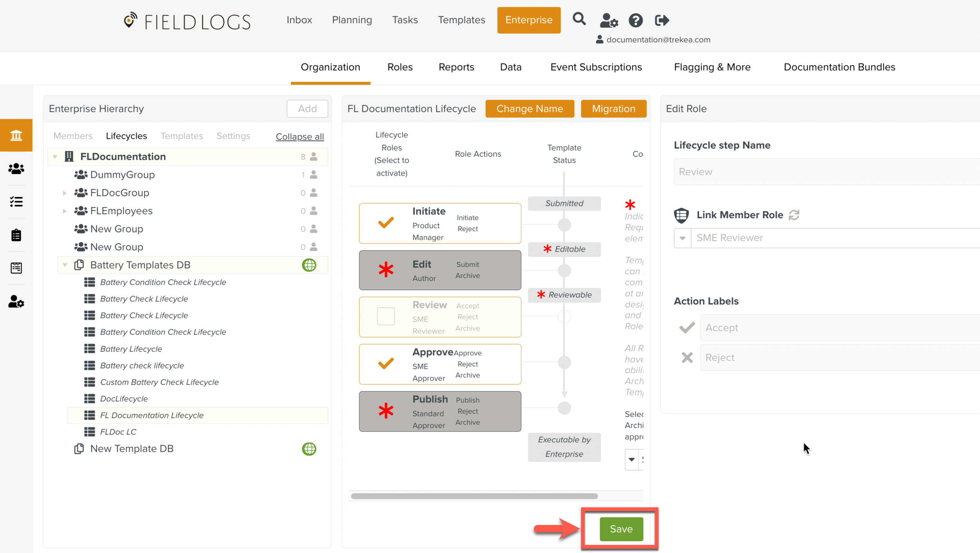Image resolution: width=980 pixels, height=553 pixels.
Task: Select the Publish Standard Approver role card
Action: pyautogui.click(x=440, y=411)
